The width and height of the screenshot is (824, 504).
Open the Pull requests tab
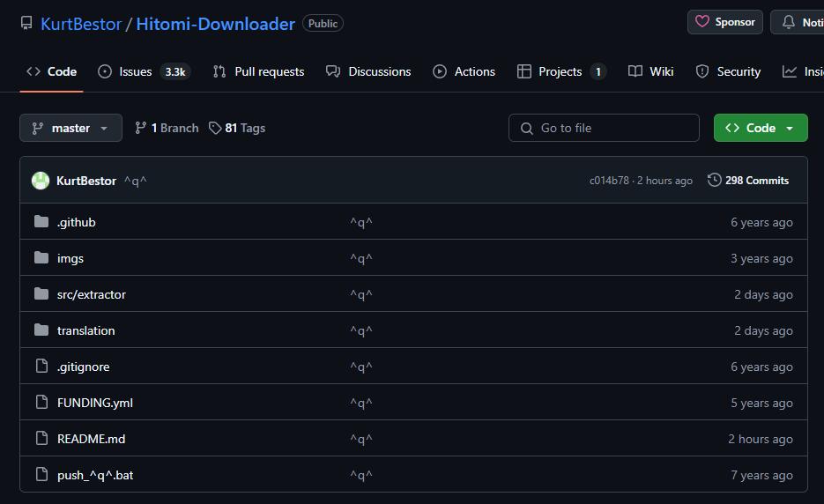coord(258,71)
